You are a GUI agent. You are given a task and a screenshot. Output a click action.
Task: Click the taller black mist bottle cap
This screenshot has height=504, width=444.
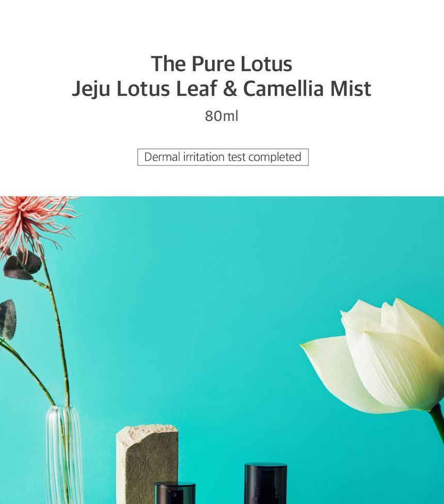pyautogui.click(x=266, y=483)
